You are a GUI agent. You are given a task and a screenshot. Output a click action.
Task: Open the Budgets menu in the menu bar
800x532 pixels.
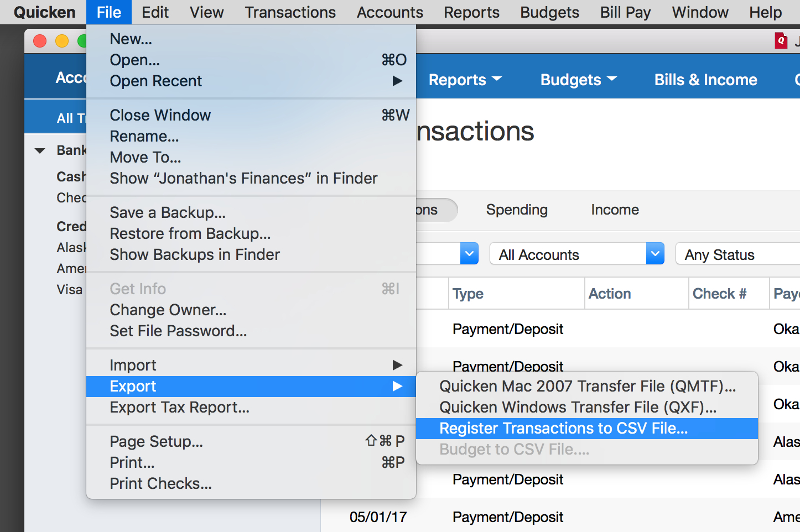click(550, 12)
